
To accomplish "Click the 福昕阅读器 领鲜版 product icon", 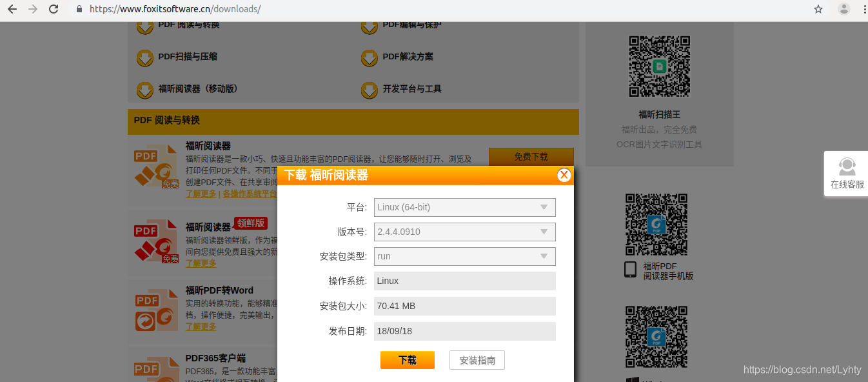I will (155, 241).
